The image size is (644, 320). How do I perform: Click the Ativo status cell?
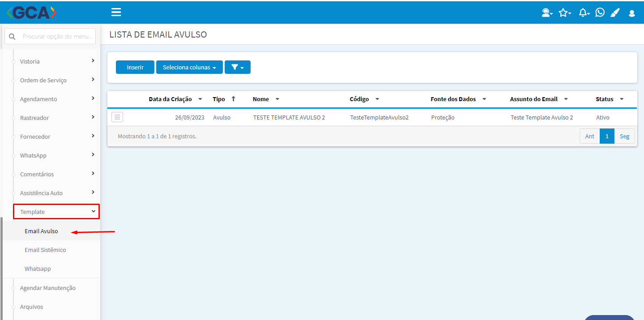click(602, 117)
